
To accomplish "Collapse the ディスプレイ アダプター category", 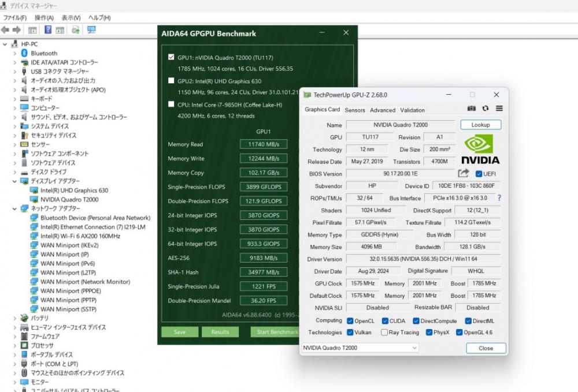I will pos(15,181).
